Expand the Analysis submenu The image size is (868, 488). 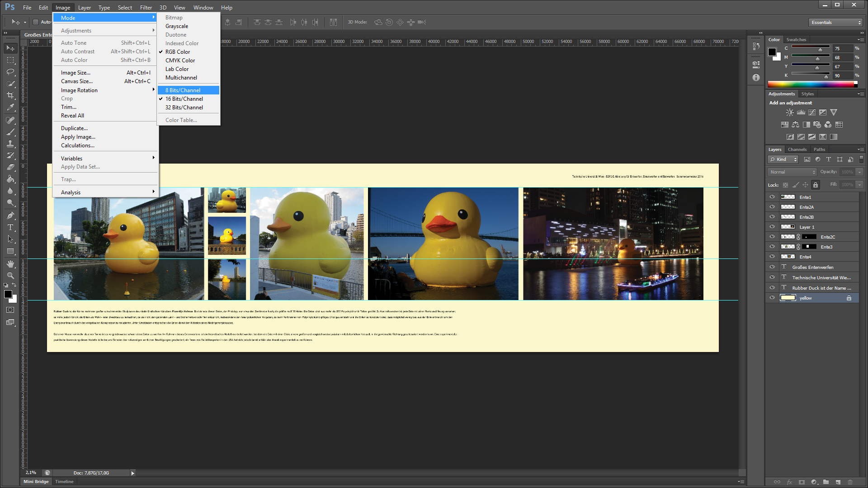click(106, 192)
